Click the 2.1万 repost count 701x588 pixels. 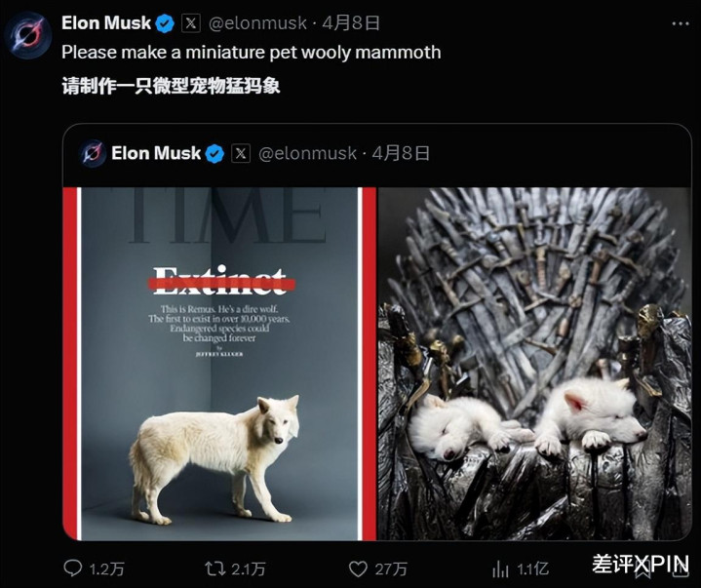249,569
